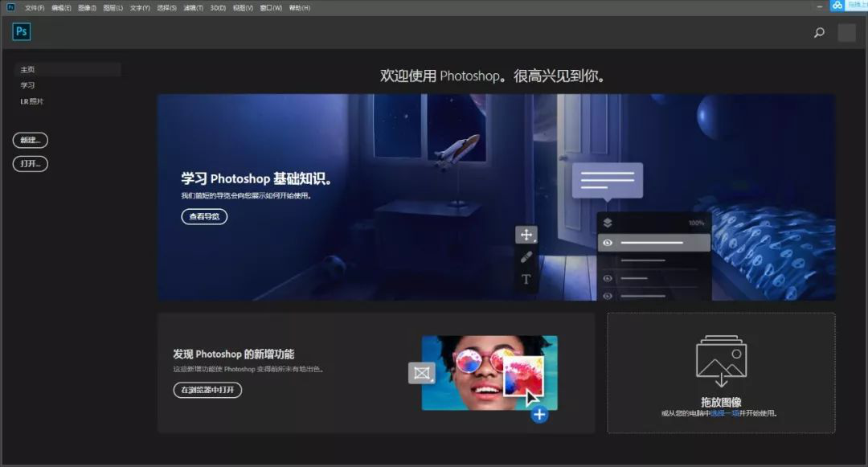Open the 文件(F) menu
Viewport: 868px width, 467px height.
(x=35, y=8)
